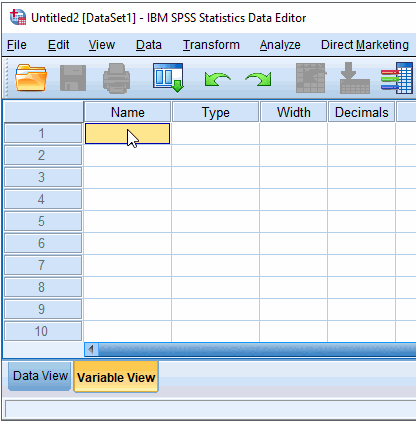Click the green Undo arrow
This screenshot has width=416, height=422.
point(217,79)
